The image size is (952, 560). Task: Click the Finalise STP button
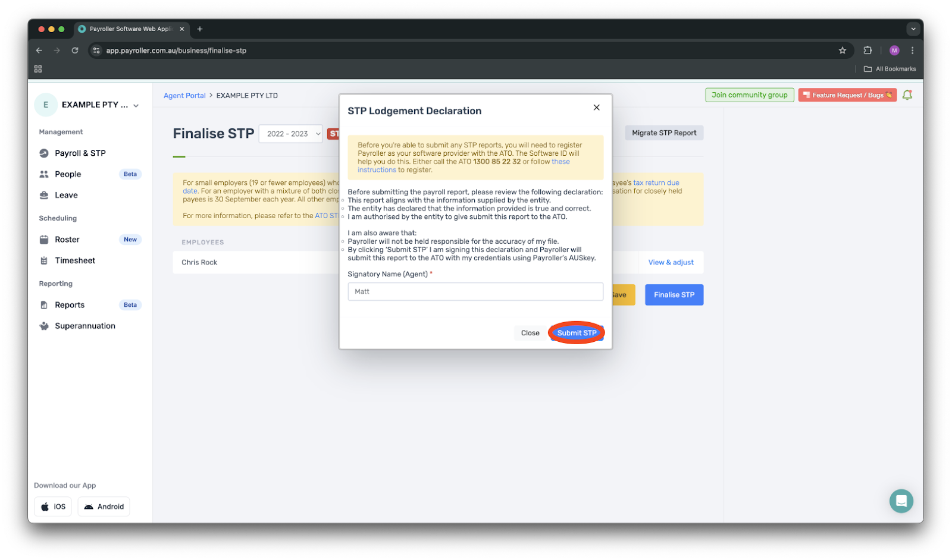pyautogui.click(x=674, y=295)
